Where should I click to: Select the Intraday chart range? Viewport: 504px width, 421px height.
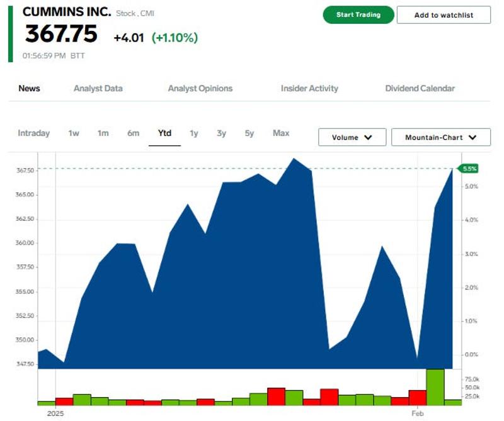[34, 133]
